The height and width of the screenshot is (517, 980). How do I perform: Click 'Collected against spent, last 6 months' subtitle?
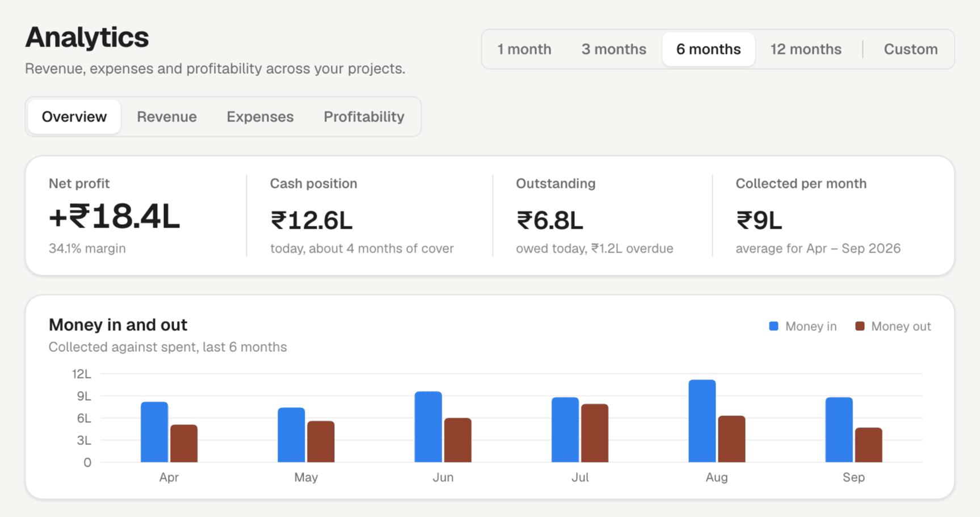168,347
